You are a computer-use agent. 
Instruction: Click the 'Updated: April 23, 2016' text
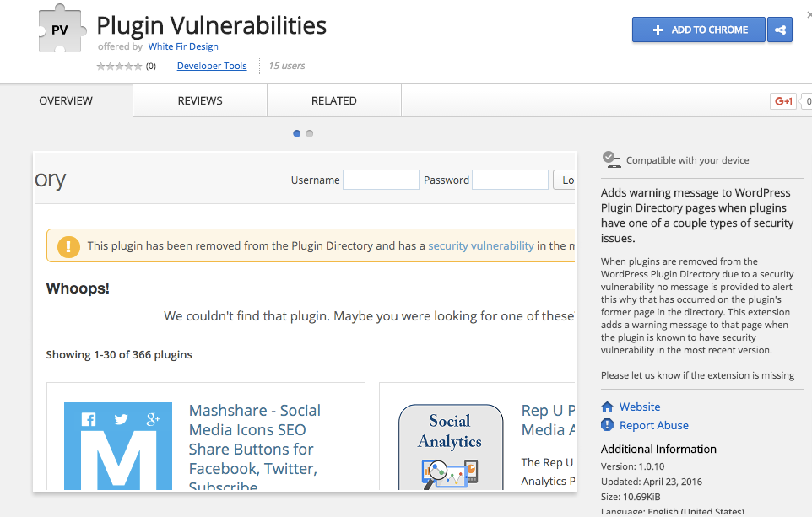coord(652,482)
